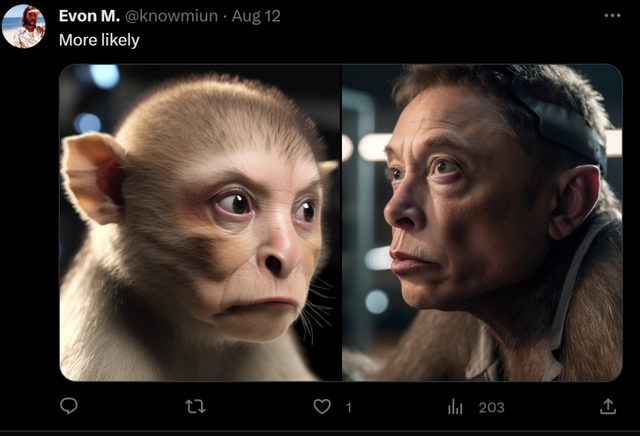Open the three-dot more options menu
Viewport: 640px width, 436px height.
click(612, 16)
